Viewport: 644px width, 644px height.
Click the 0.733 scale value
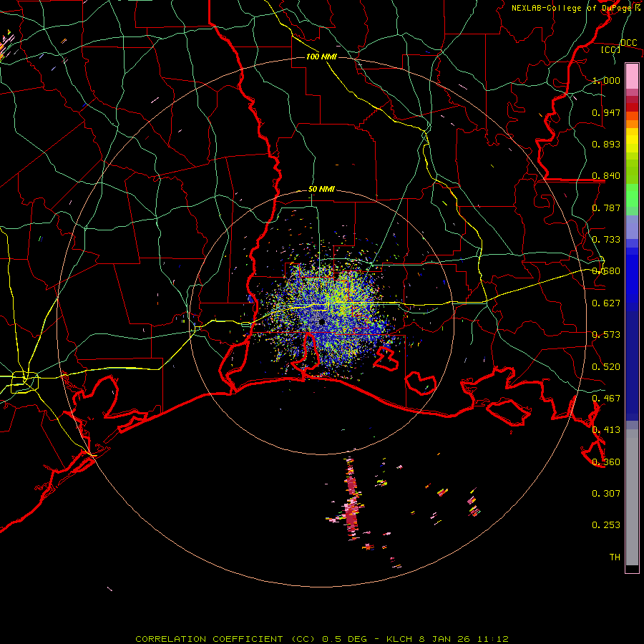tap(606, 240)
